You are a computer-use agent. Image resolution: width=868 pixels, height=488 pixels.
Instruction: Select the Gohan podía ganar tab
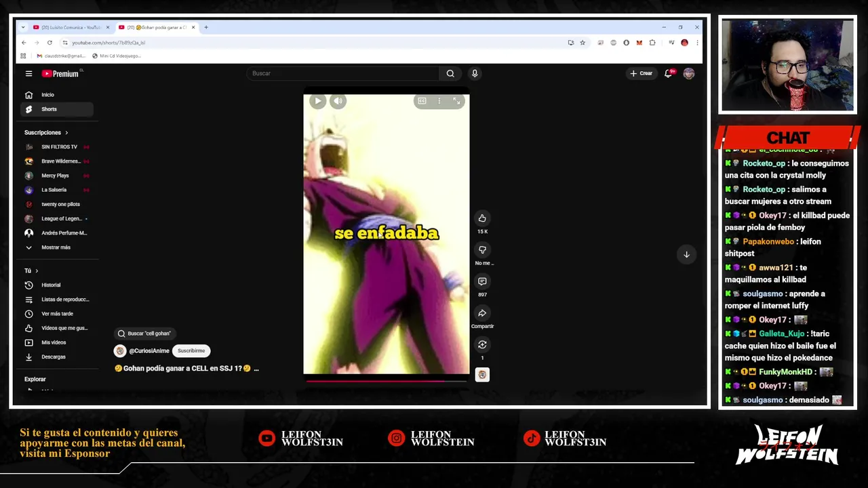coord(156,27)
